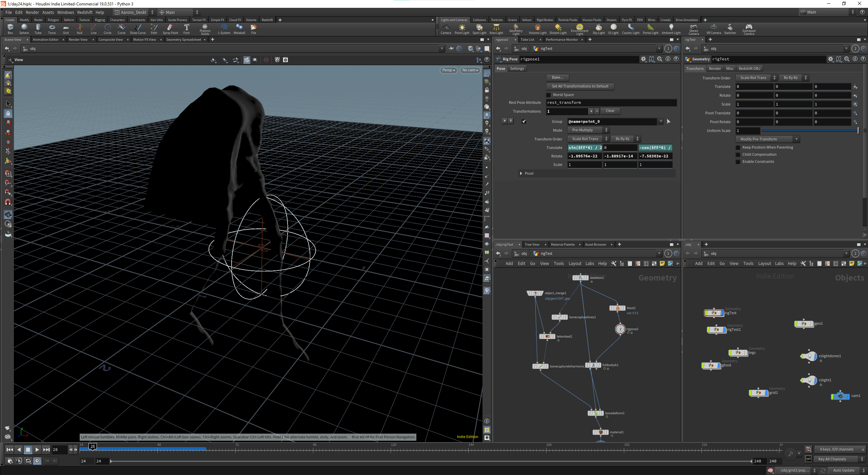Toggle Keep Position When Parenting
Viewport: 868px width, 475px height.
(738, 148)
